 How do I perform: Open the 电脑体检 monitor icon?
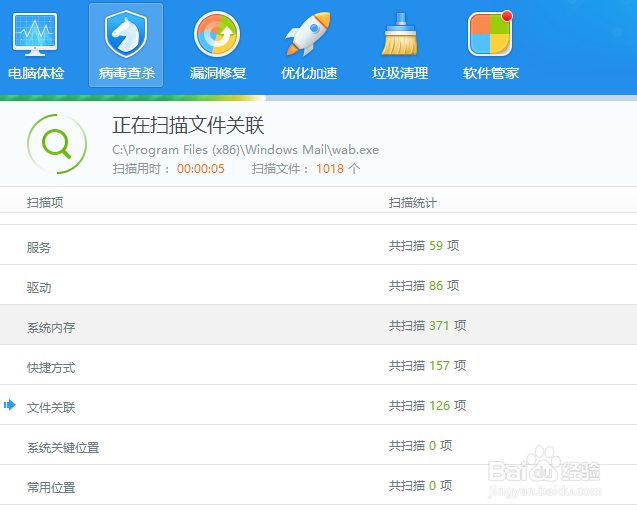(x=35, y=35)
